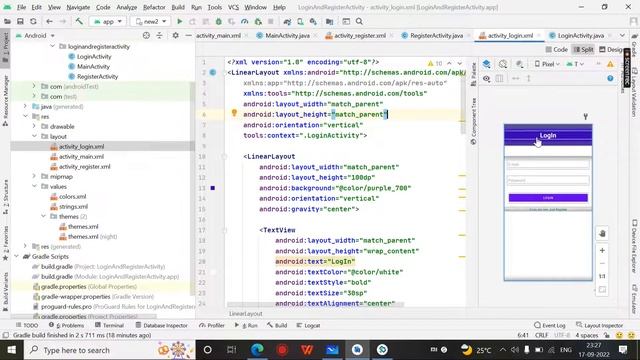Click the Cortana circle taskbar icon
Screen dimensions: 640x360
coord(207,350)
